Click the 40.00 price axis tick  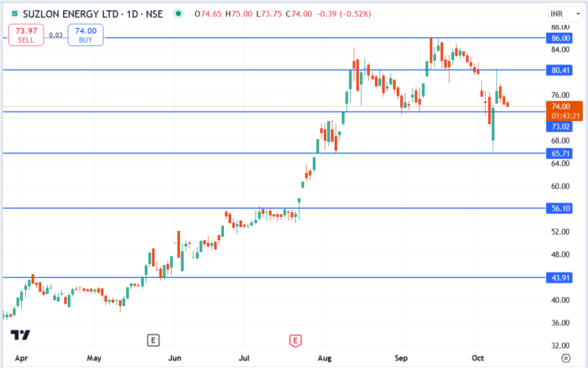(560, 300)
